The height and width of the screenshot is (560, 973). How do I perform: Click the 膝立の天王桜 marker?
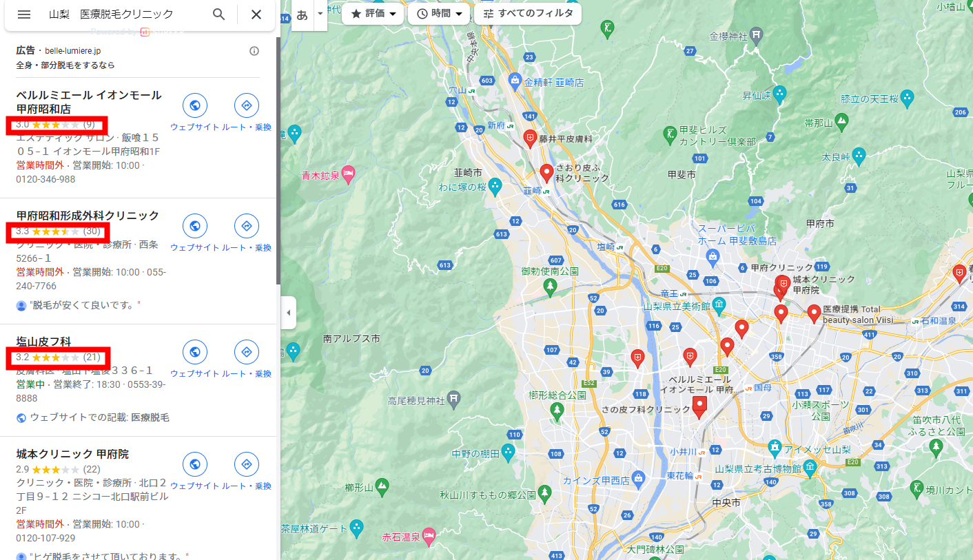tap(907, 98)
